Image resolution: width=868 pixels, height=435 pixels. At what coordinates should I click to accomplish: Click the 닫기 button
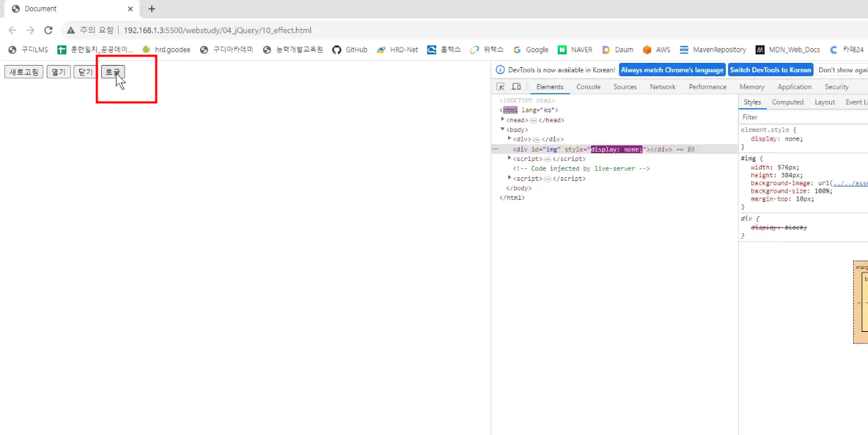(x=86, y=72)
